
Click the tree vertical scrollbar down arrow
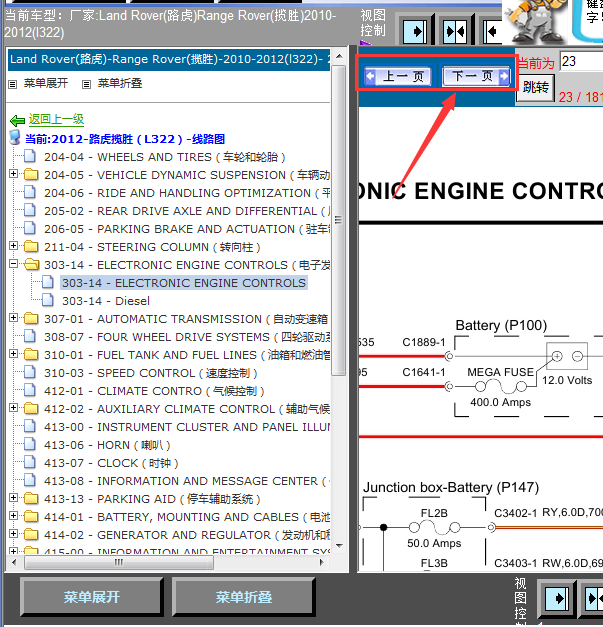pyautogui.click(x=339, y=545)
